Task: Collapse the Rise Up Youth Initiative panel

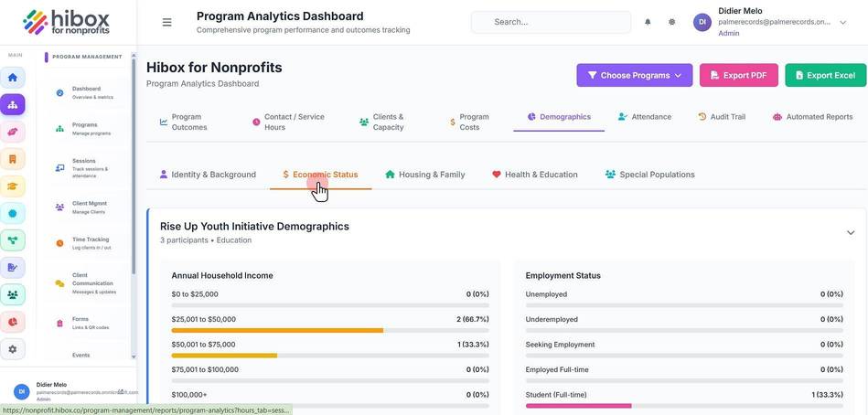Action: click(851, 232)
